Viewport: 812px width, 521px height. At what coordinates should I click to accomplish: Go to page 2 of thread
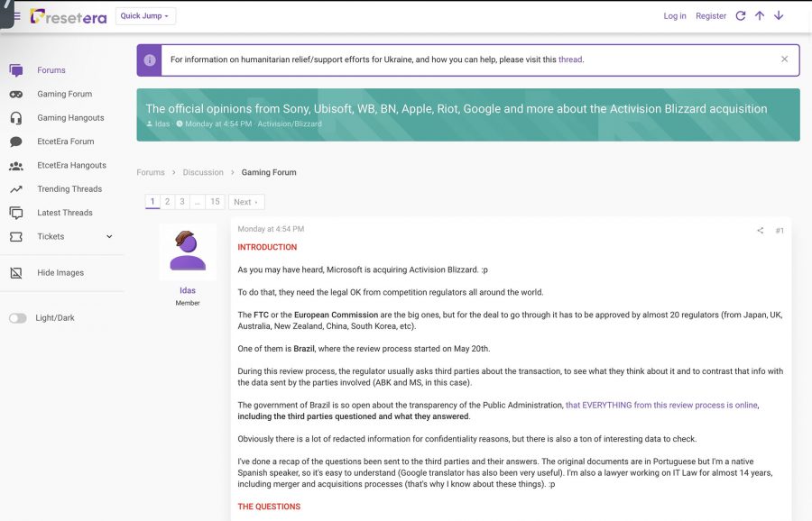point(167,202)
